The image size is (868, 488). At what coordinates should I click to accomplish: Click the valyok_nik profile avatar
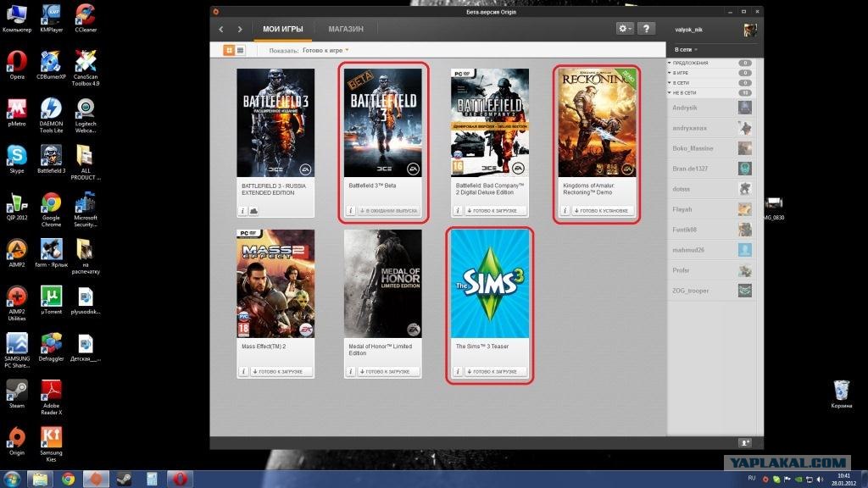coord(749,30)
